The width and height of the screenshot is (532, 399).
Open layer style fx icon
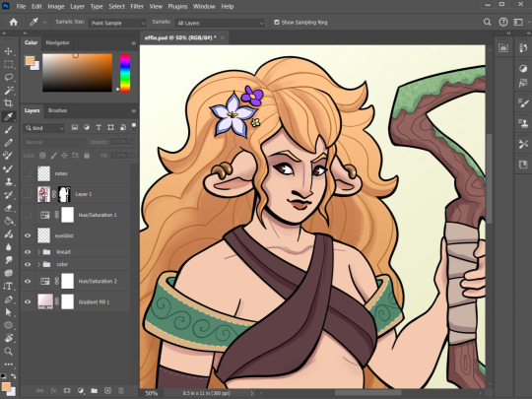(53, 390)
